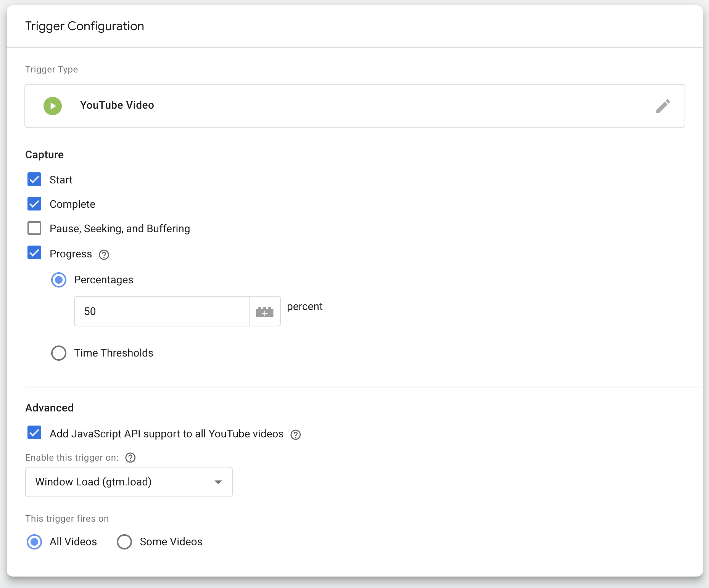This screenshot has height=588, width=709.
Task: Click the Capture section label
Action: (44, 154)
